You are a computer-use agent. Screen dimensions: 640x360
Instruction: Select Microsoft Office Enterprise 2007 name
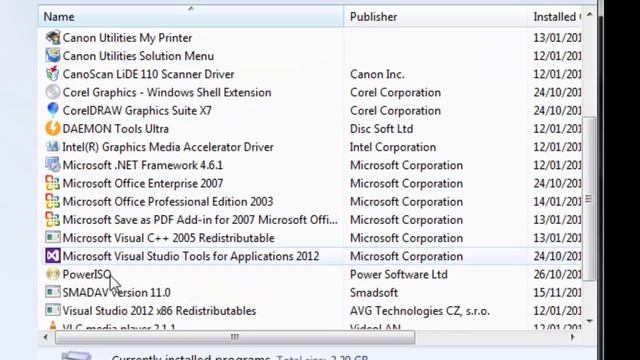(x=142, y=183)
